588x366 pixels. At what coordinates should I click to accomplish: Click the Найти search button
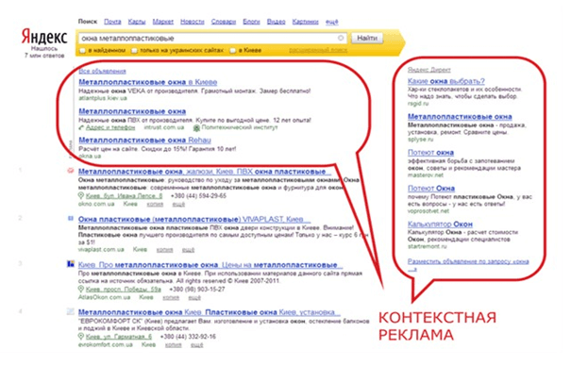pos(367,38)
